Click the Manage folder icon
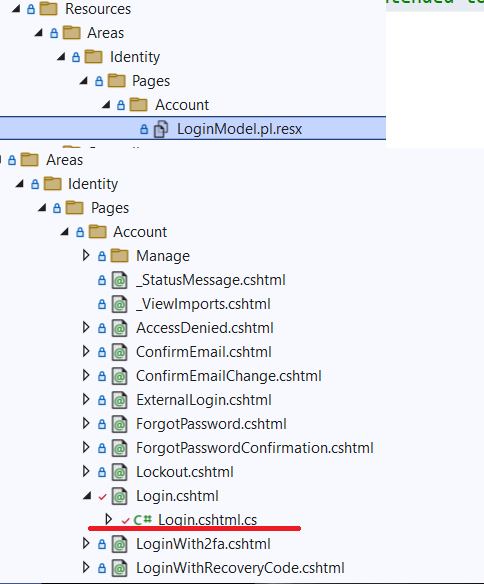 (120, 256)
